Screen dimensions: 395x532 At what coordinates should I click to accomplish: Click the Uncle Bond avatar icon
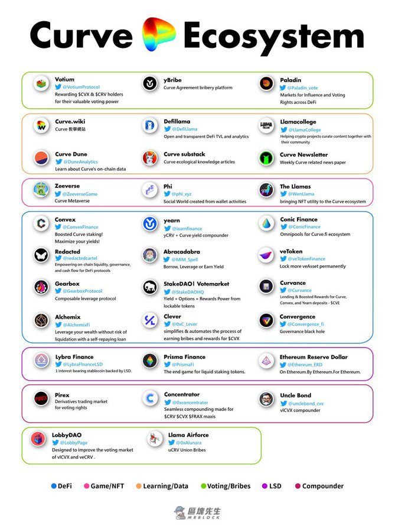point(266,399)
